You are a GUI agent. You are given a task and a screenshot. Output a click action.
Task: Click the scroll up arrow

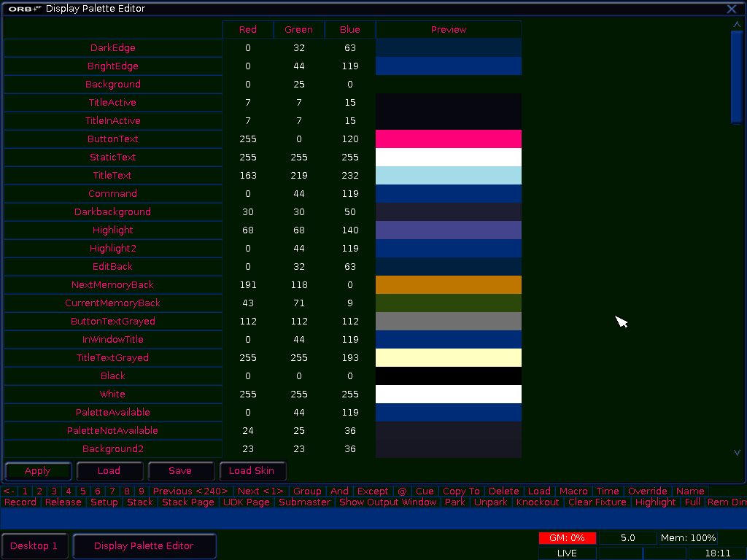tap(737, 24)
